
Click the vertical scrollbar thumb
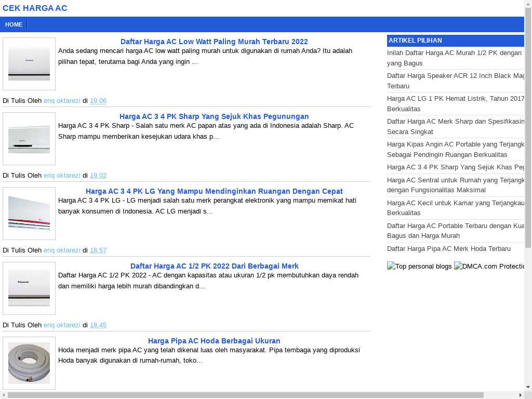point(528,127)
